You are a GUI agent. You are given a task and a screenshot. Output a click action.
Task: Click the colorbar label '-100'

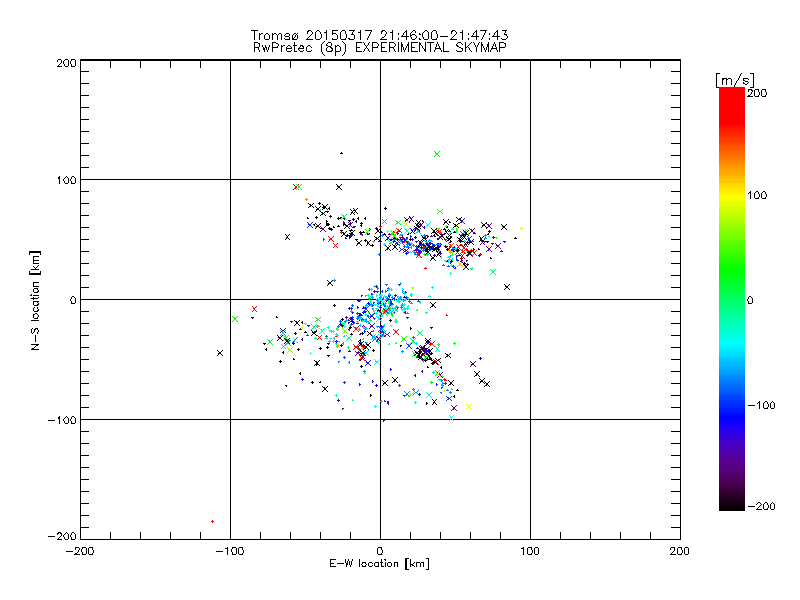761,405
